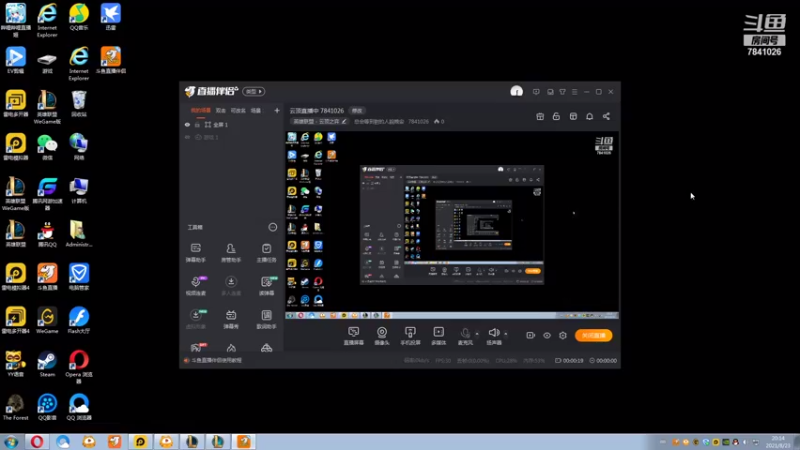800x450 pixels.
Task: Select the first red scene tab
Action: [201, 110]
